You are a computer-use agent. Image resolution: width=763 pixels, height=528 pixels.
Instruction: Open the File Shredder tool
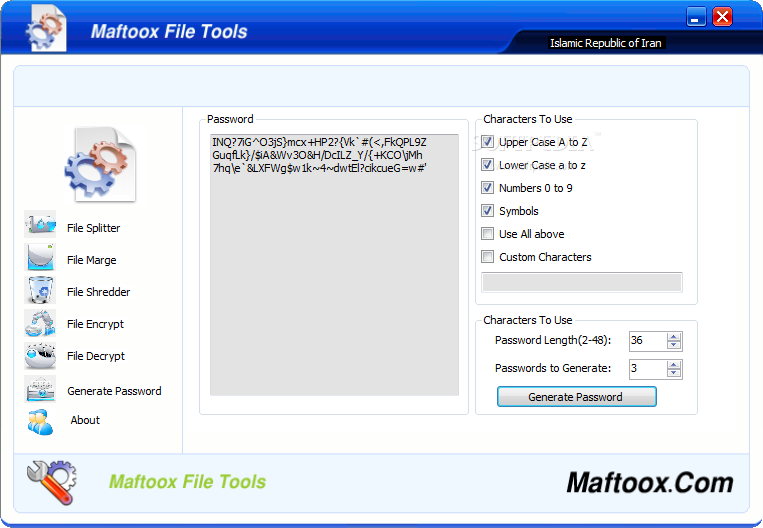[x=98, y=292]
